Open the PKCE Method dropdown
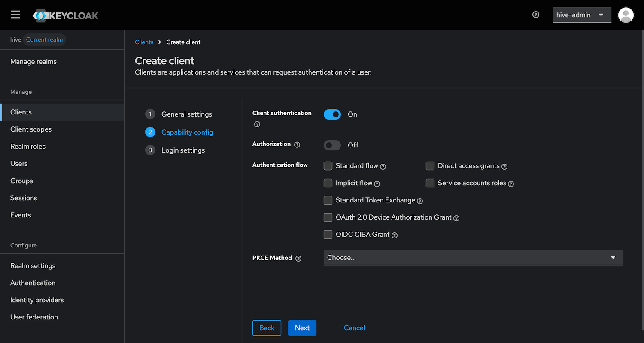The image size is (644, 343). click(473, 258)
